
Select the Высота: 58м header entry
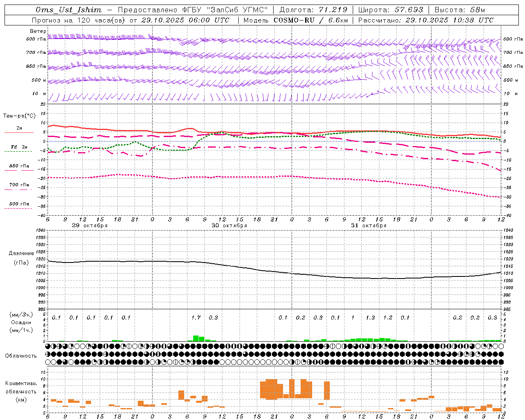459,10
